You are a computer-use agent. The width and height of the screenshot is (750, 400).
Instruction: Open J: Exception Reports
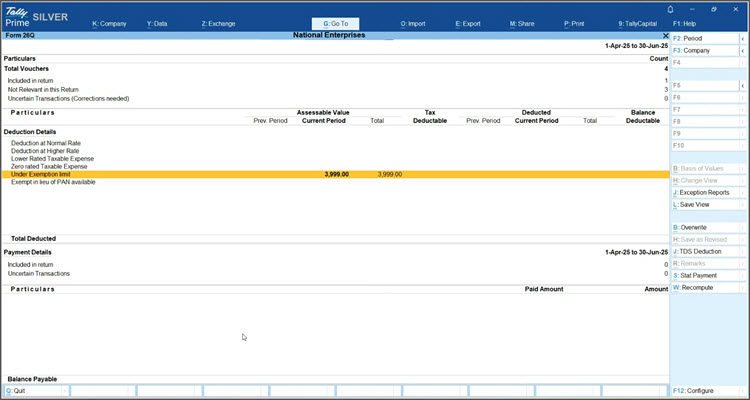tap(705, 192)
